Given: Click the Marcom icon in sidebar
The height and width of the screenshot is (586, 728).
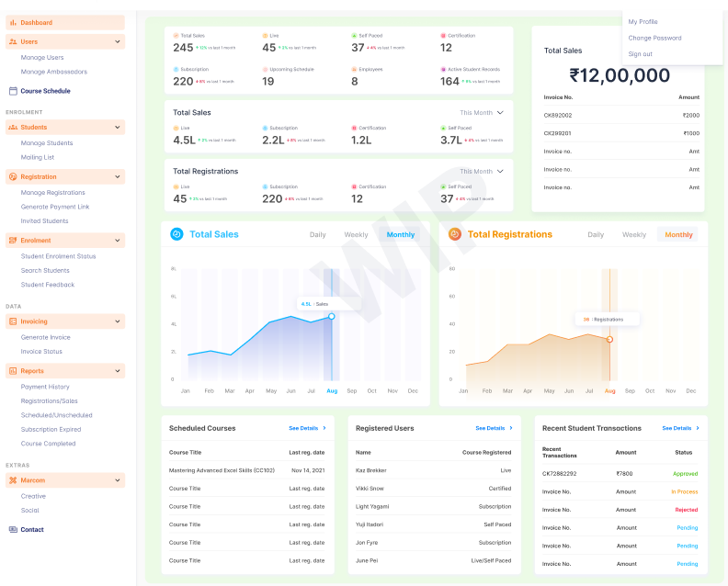Looking at the screenshot, I should pos(13,480).
